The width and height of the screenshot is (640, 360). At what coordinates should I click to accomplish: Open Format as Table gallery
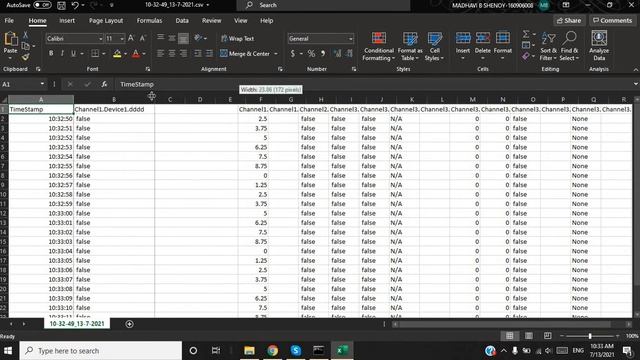(410, 47)
